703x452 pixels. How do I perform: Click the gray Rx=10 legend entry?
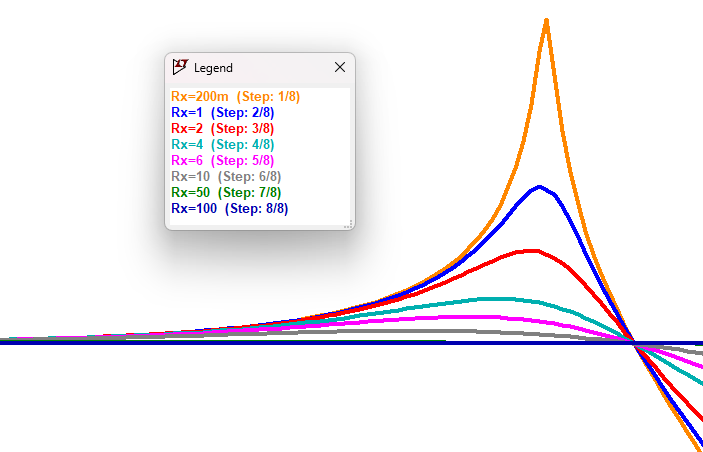coord(225,177)
